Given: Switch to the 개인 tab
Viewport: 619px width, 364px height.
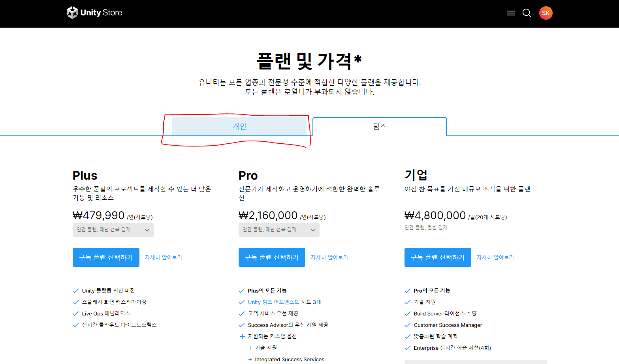Looking at the screenshot, I should (239, 126).
